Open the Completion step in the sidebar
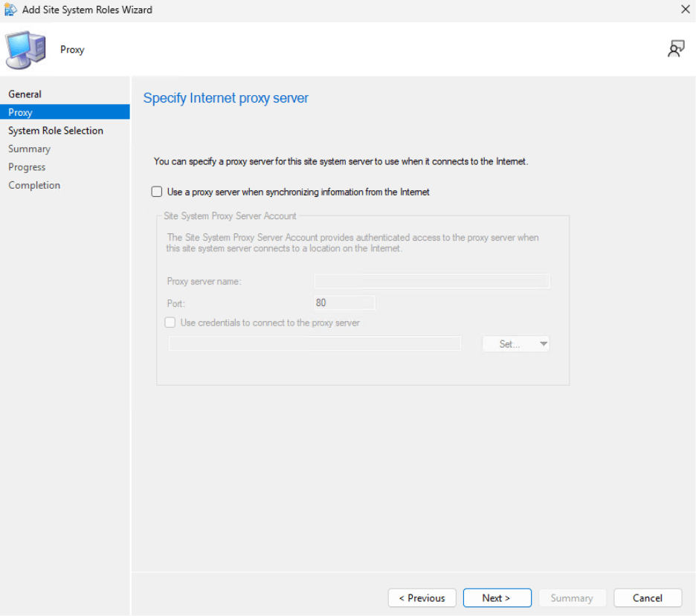Viewport: 696px width, 616px height. coord(33,185)
